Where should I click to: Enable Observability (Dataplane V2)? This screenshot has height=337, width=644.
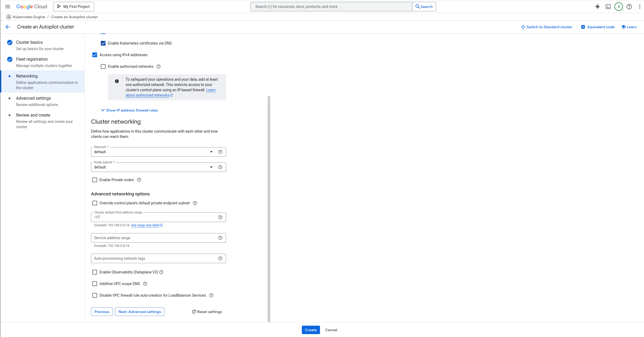95,272
